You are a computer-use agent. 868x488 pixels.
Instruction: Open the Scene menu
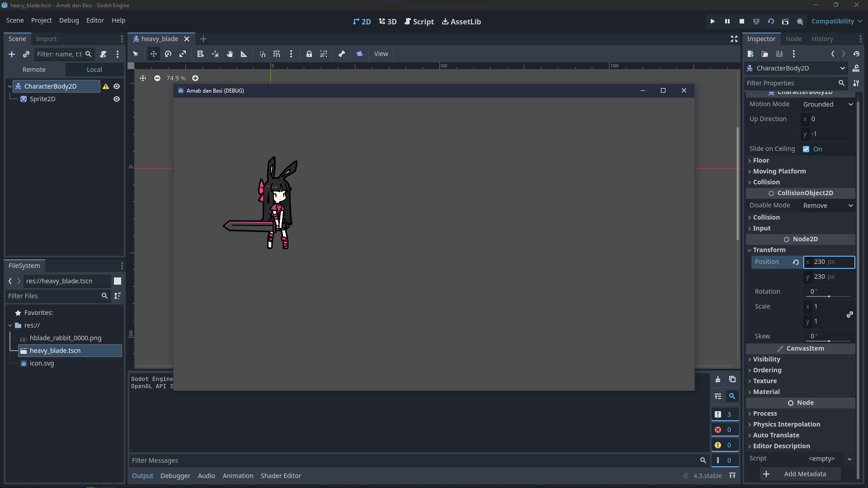[15, 20]
